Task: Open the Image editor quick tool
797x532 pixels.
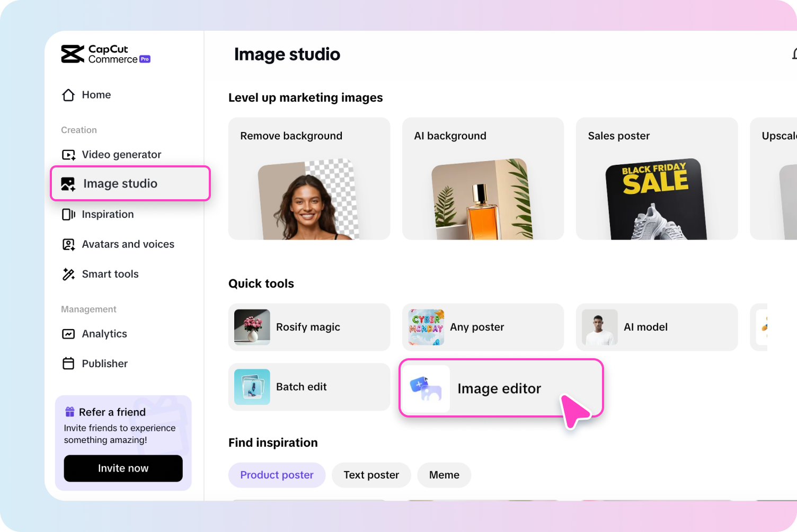Action: 499,388
